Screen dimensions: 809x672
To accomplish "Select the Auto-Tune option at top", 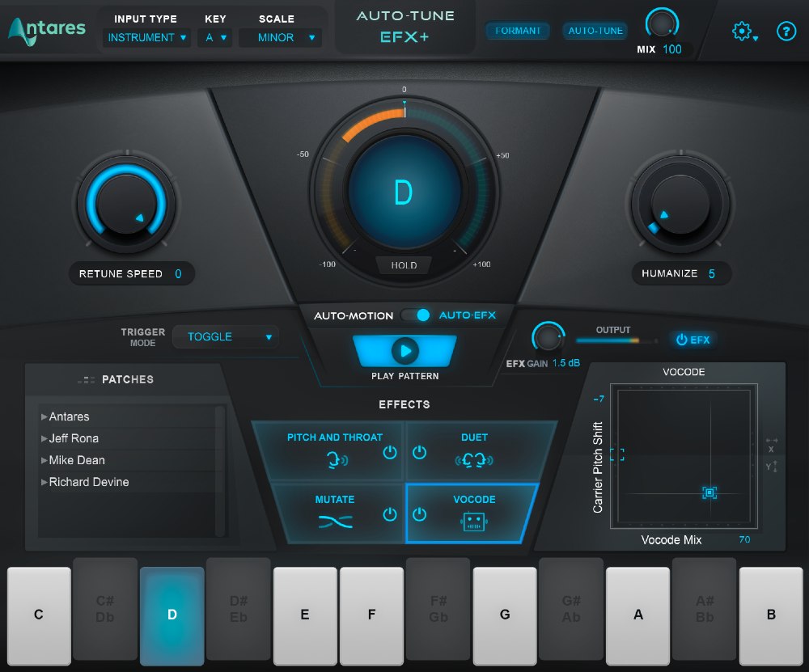I will [595, 31].
